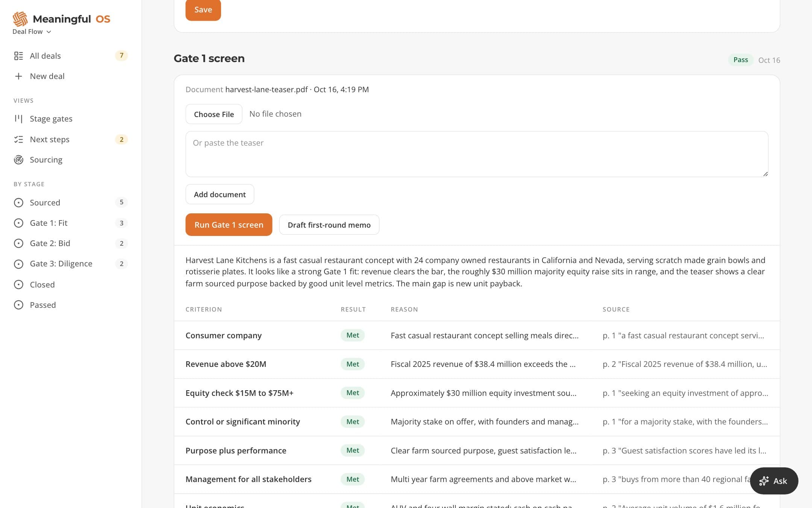Screen dimensions: 812x508
Task: Click the Sourcing target icon
Action: click(18, 160)
